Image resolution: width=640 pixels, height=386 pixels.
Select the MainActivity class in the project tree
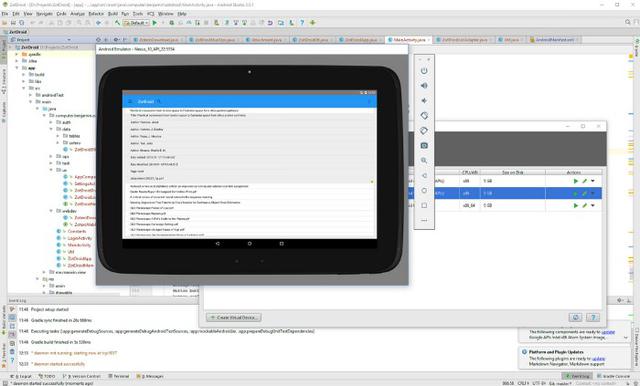(79, 245)
